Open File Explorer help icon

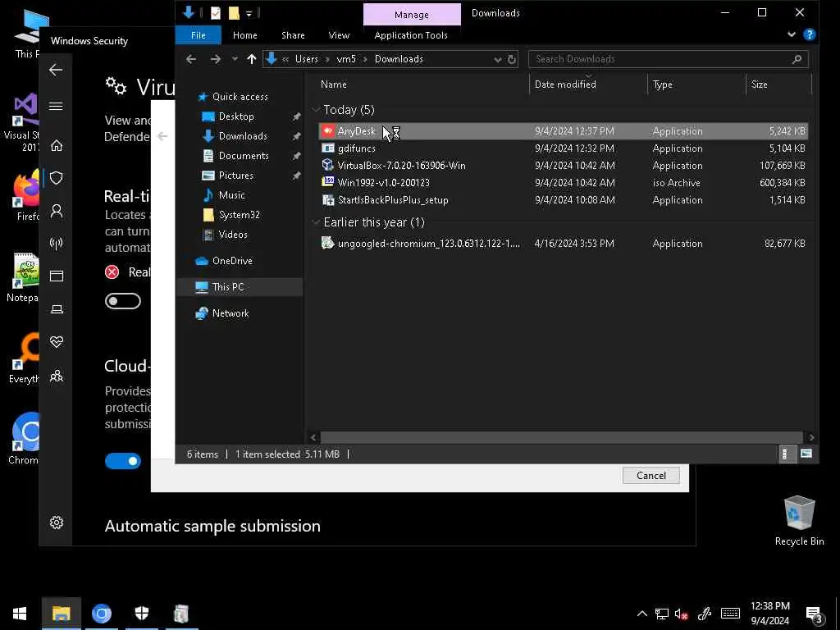pos(810,34)
